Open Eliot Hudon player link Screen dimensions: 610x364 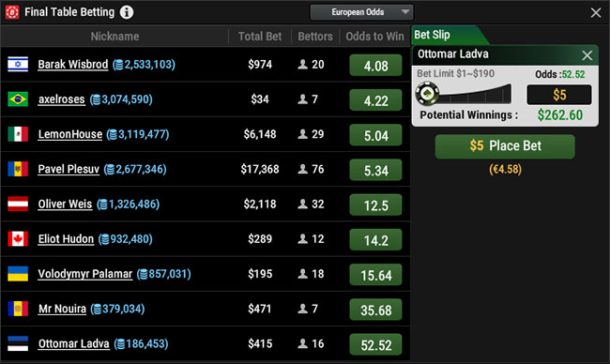66,239
